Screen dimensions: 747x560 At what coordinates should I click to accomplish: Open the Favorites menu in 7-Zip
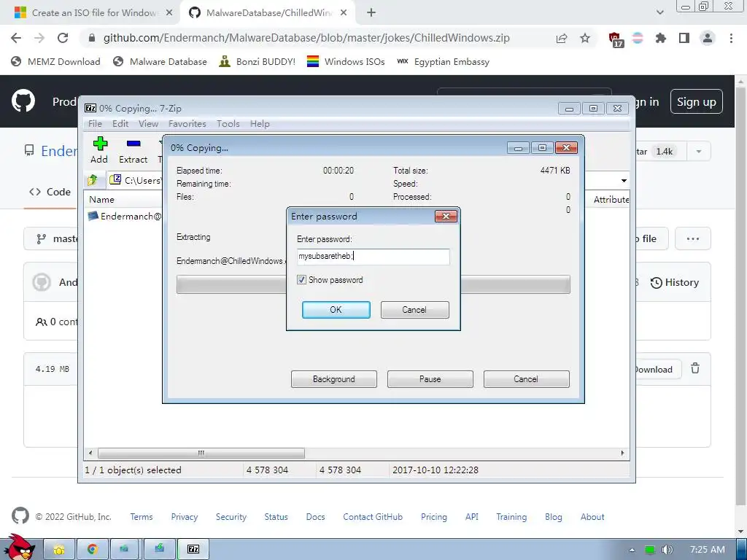tap(187, 123)
